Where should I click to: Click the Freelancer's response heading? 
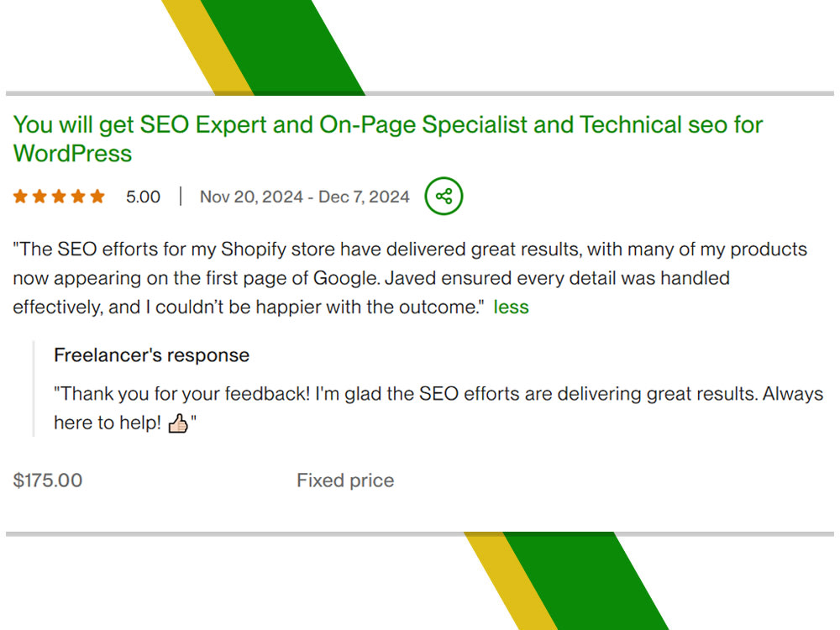click(x=151, y=355)
